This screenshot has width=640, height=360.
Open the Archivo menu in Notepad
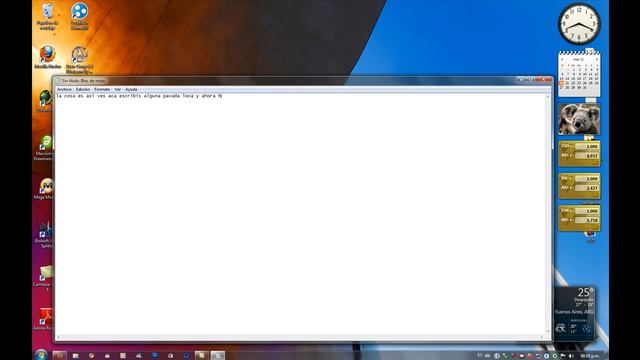click(x=64, y=89)
